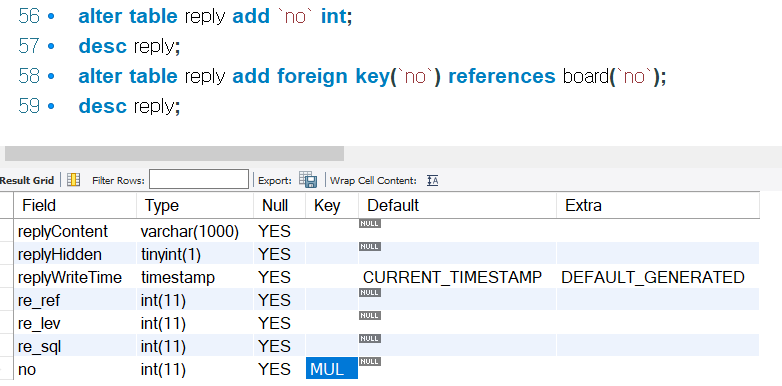Viewport: 782px width, 386px height.
Task: Click the horizontal scrollbar under the editor
Action: [174, 154]
